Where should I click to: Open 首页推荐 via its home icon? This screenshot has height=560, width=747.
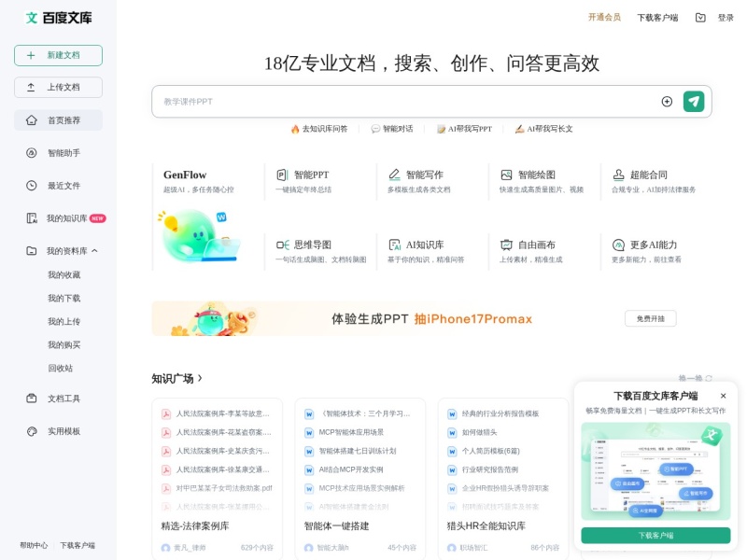coord(32,120)
